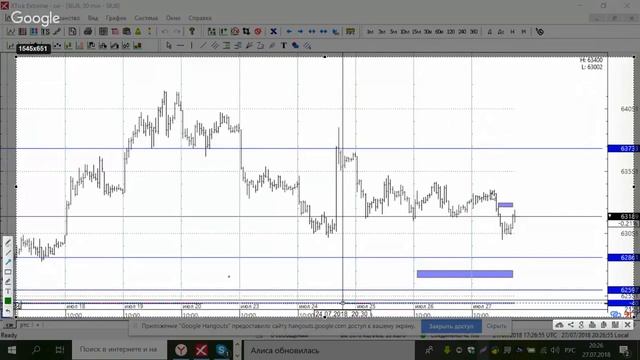Switch chart to 30м timeframe
Viewport: 640px width, 360px height.
428,31
